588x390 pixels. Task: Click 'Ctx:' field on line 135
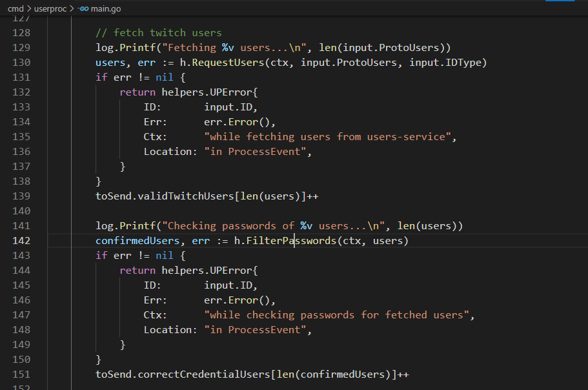(156, 137)
